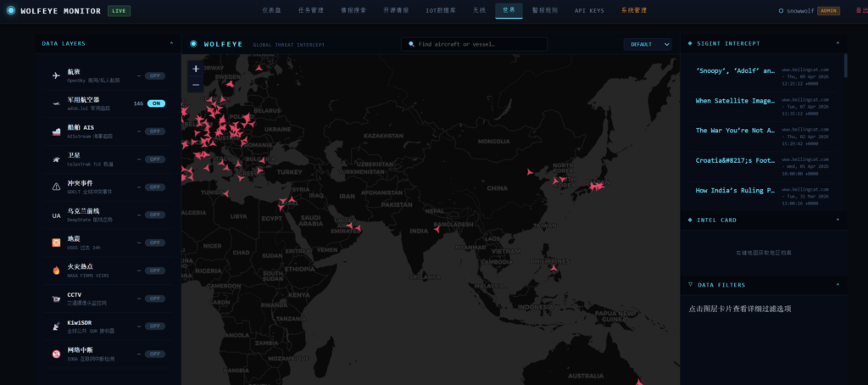The height and width of the screenshot is (385, 868).
Task: Open the DEFAULT map style dropdown
Action: click(x=648, y=44)
